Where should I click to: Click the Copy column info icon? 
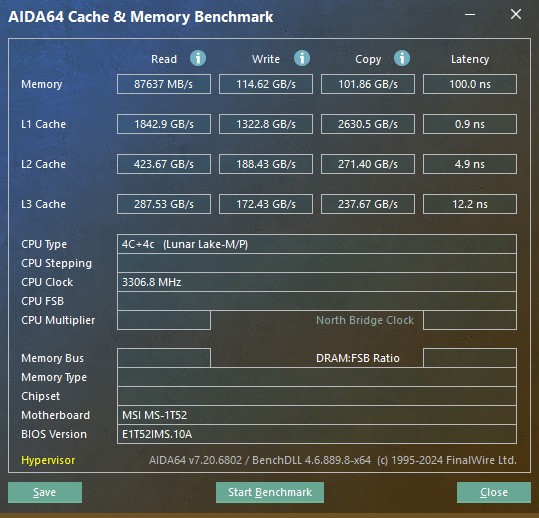pos(402,58)
